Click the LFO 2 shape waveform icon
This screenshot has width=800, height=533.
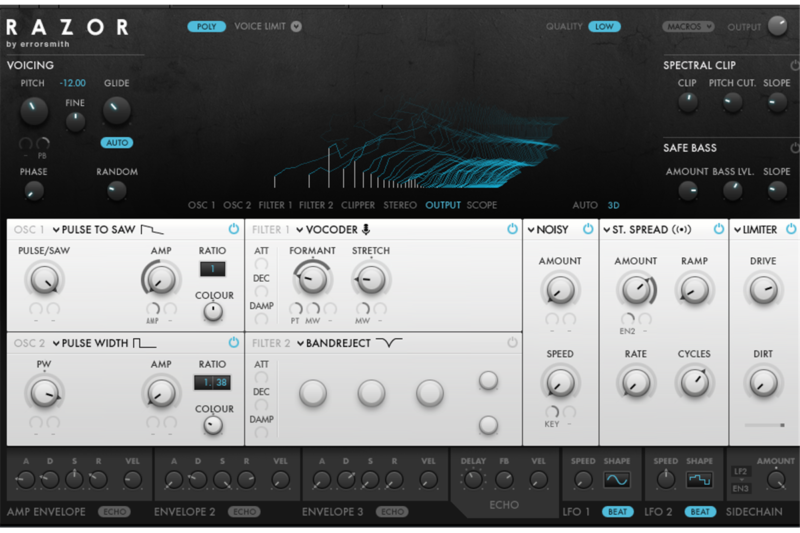pos(699,481)
